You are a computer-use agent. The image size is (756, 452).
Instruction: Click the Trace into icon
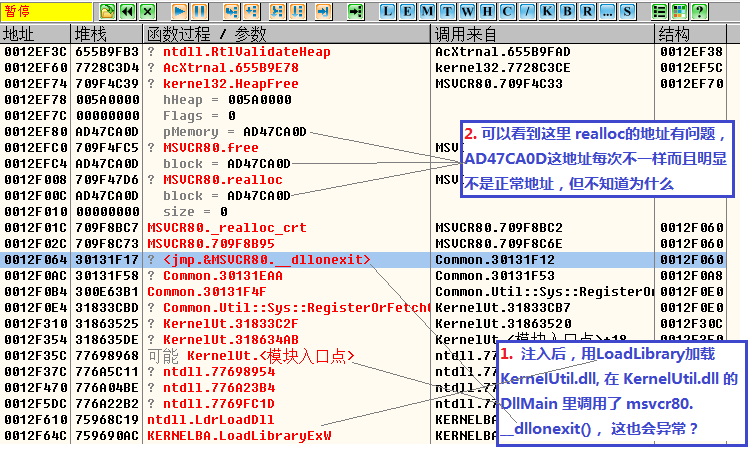coord(277,11)
